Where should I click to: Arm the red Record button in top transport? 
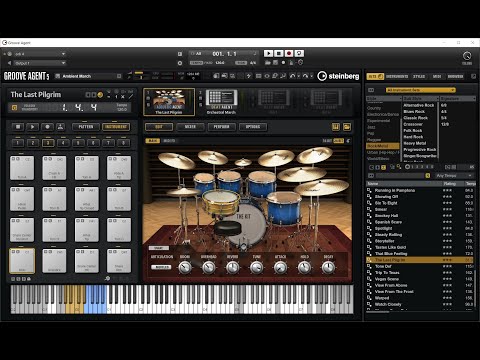(x=289, y=53)
